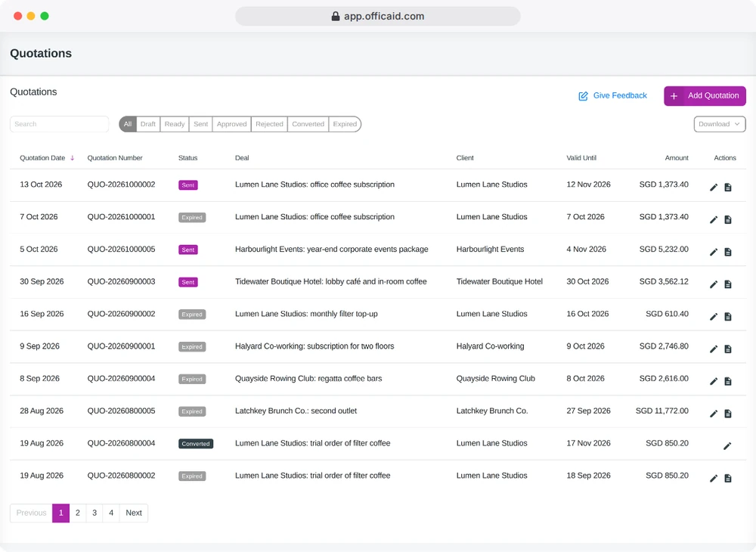Open document icon for Harbourlight Events quotation

(728, 252)
